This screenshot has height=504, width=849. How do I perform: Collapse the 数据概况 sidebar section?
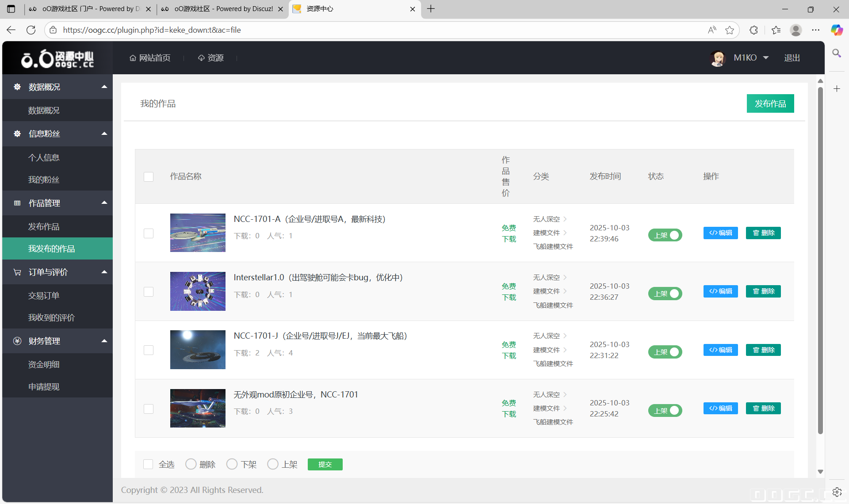[104, 87]
